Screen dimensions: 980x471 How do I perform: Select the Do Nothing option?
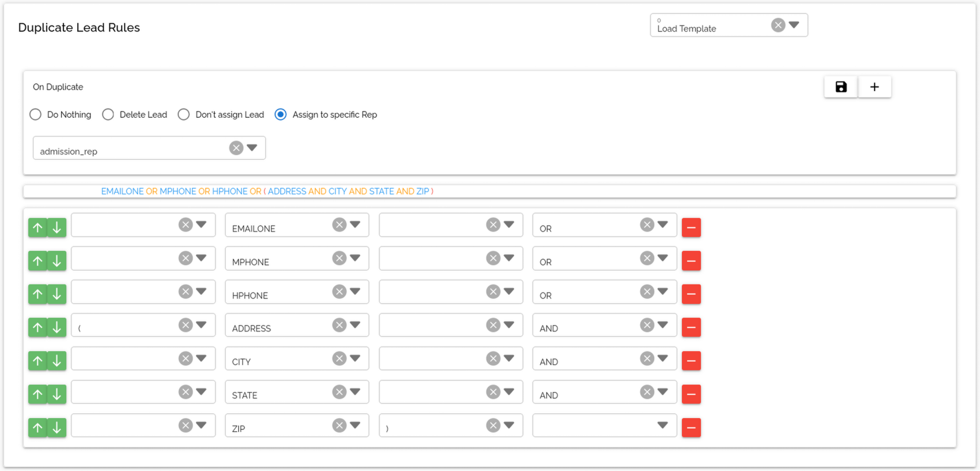(36, 115)
